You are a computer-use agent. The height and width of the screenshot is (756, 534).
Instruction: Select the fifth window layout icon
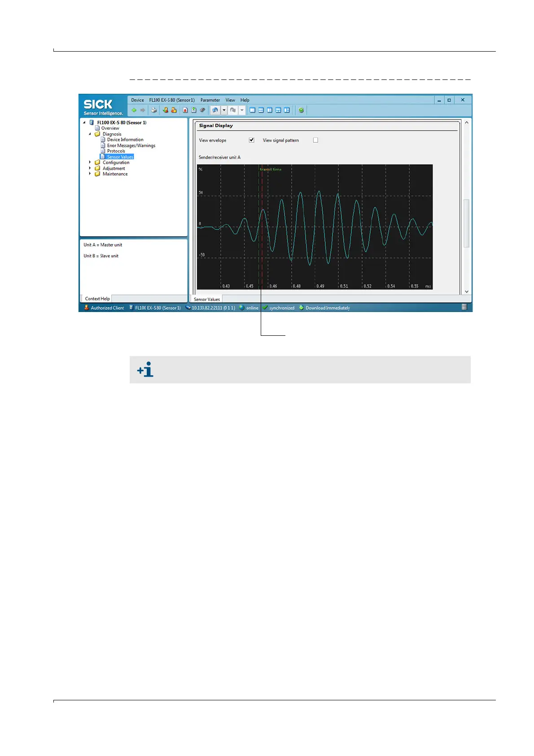(287, 110)
